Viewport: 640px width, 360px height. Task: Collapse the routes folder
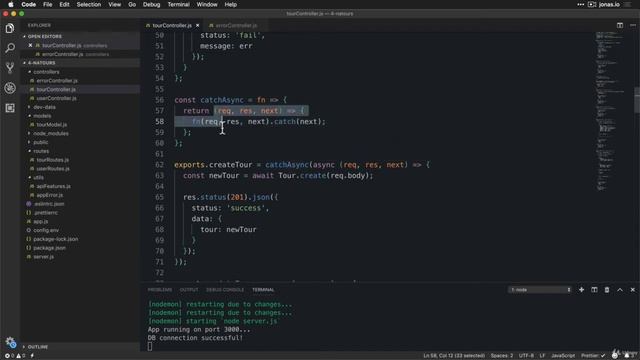[x=41, y=151]
